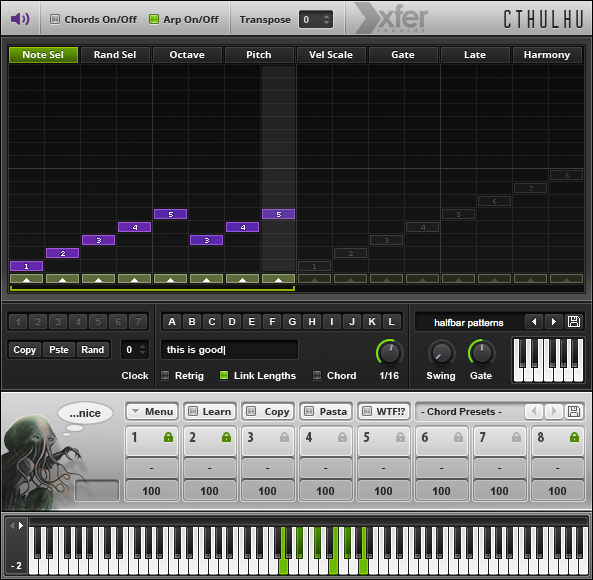The image size is (593, 580).
Task: Open the Chord Presets dropdown
Action: pos(469,411)
